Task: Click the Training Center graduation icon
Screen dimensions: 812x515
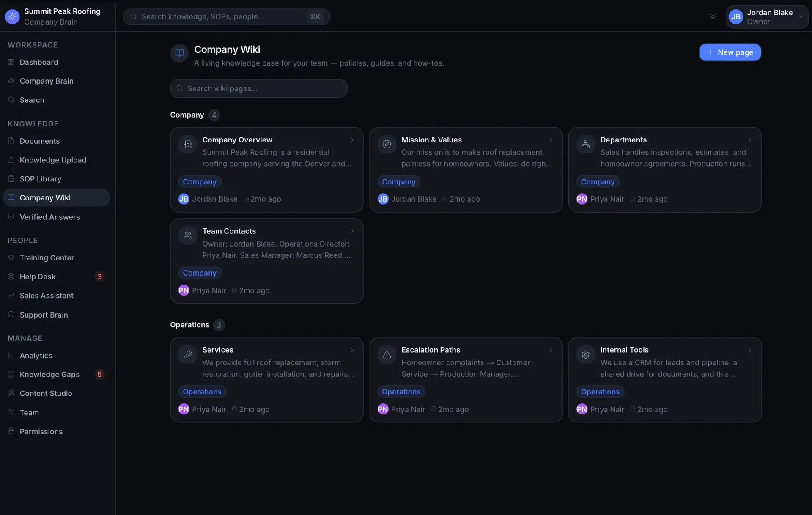Action: pos(11,257)
